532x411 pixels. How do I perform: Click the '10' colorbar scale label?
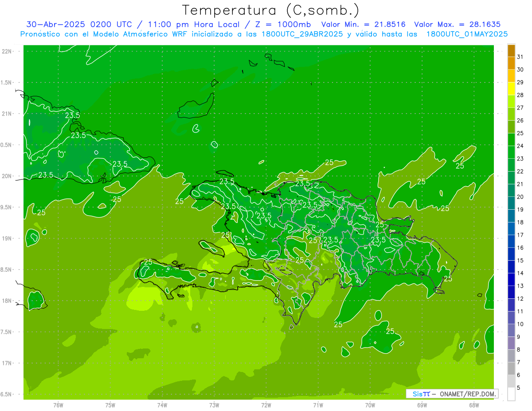coord(520,324)
